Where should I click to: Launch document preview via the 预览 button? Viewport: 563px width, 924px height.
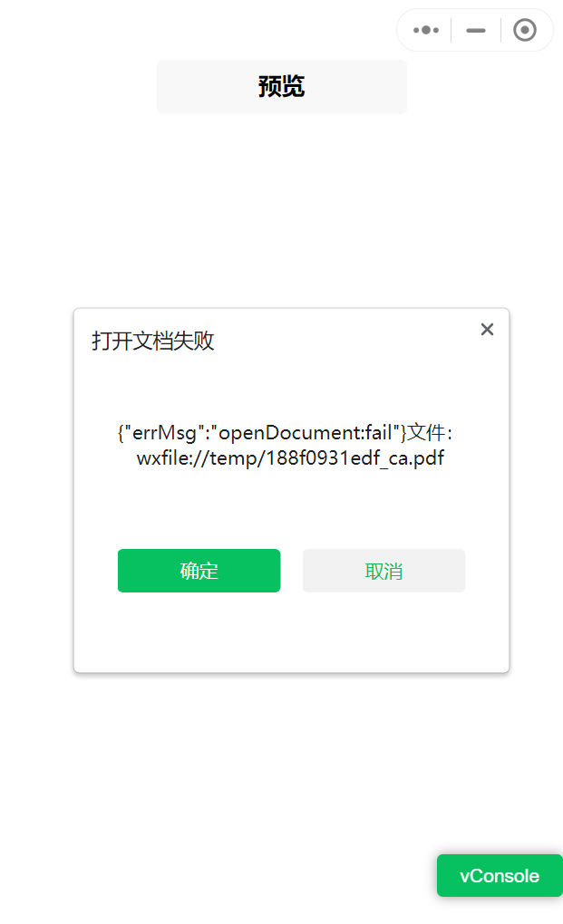click(x=282, y=87)
